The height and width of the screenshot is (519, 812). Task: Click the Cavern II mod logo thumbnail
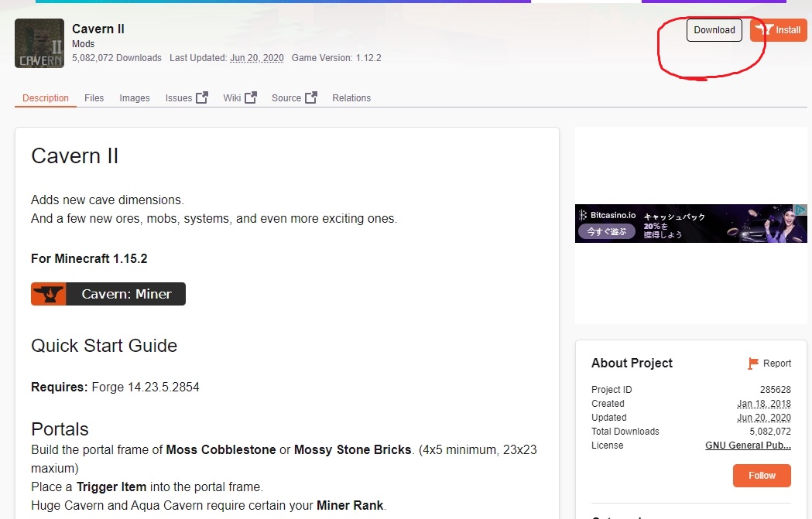coord(39,43)
